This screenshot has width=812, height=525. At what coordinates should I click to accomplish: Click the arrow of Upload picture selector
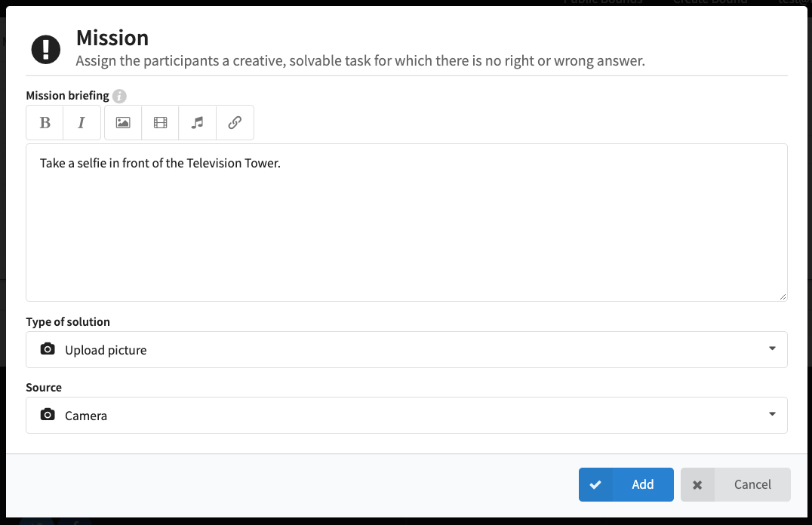[x=772, y=348]
